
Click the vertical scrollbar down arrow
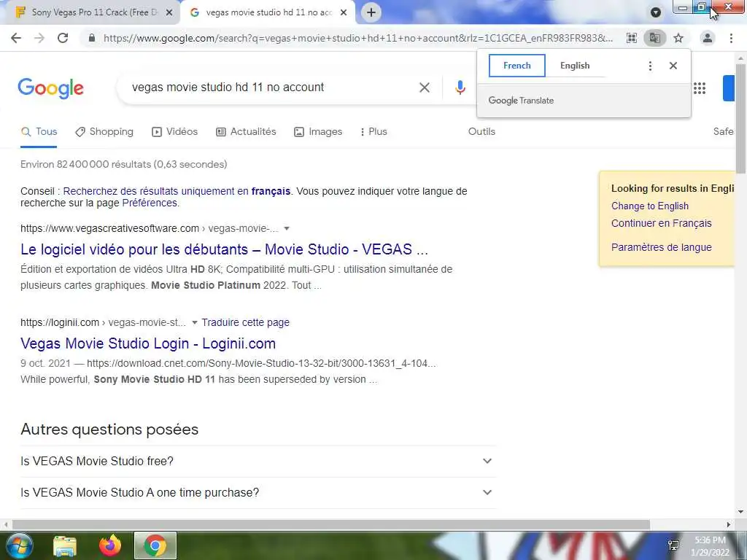[x=741, y=513]
